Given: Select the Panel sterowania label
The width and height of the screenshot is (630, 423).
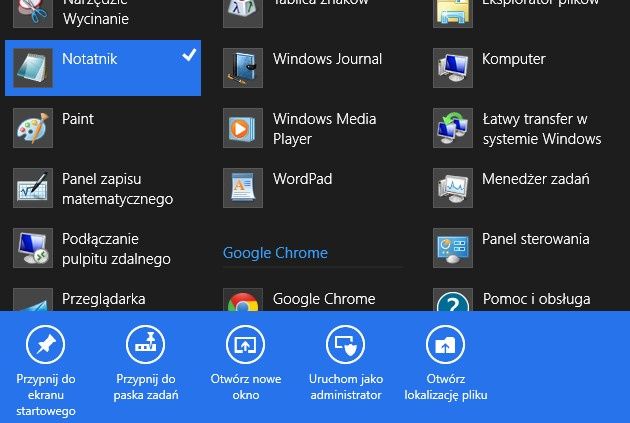Looking at the screenshot, I should [536, 239].
